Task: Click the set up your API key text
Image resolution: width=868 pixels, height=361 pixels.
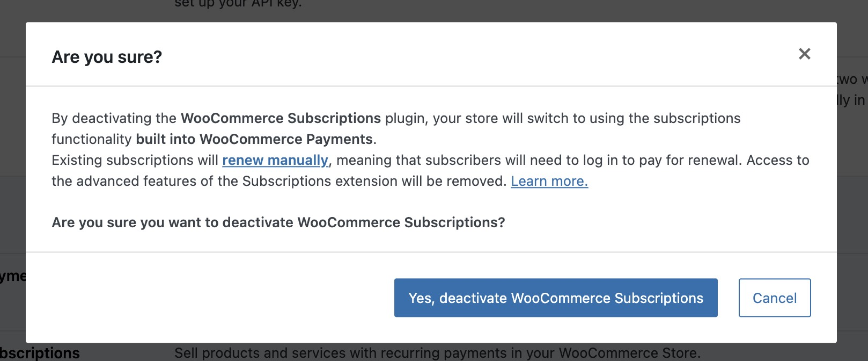Action: coord(238,4)
